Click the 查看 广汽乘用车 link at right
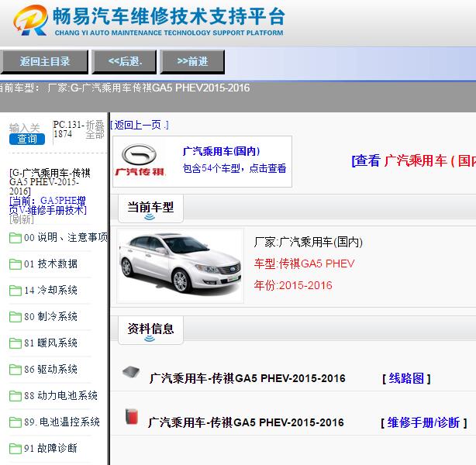Viewport: 476px width, 465px height. tap(413, 160)
